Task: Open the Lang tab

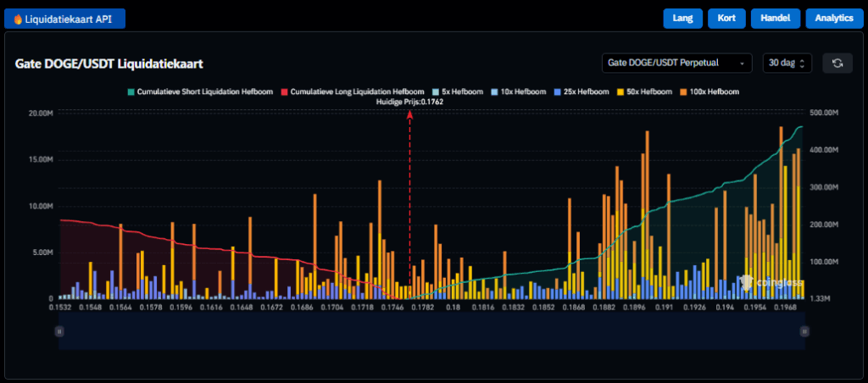Action: (x=682, y=18)
